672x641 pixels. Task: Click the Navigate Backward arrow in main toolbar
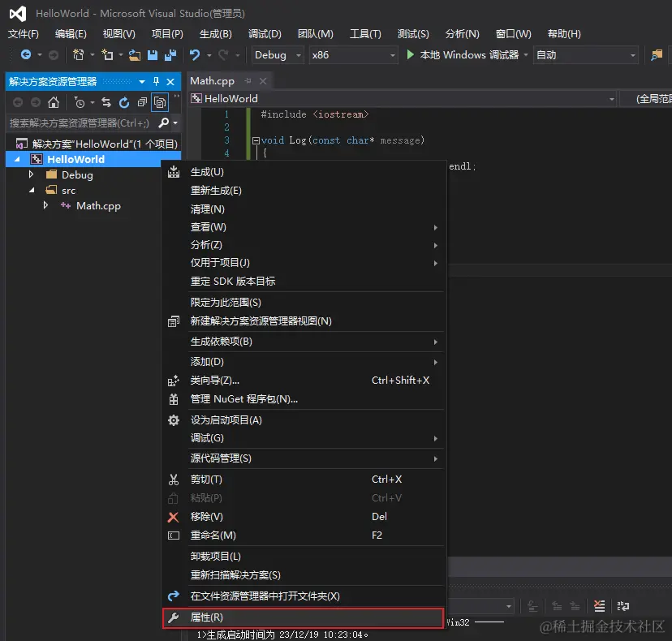point(26,55)
